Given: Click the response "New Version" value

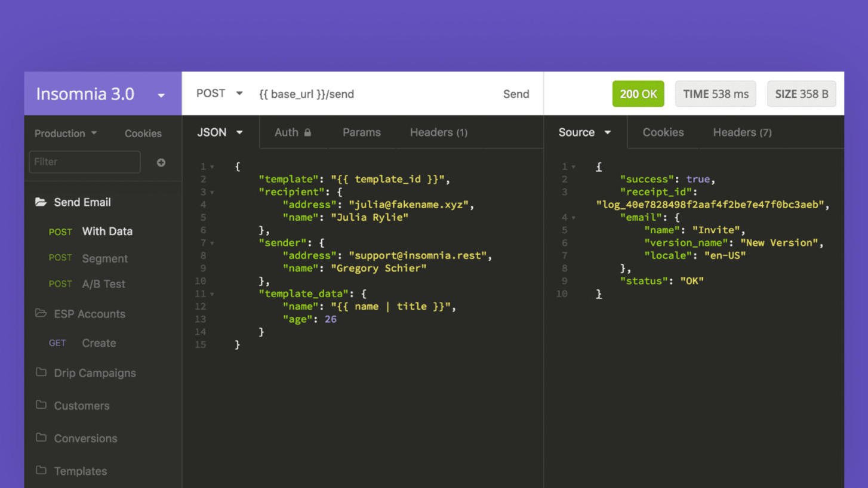Looking at the screenshot, I should tap(779, 243).
